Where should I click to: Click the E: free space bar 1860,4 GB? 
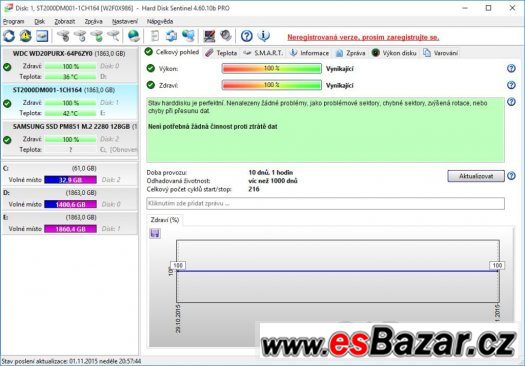click(70, 229)
